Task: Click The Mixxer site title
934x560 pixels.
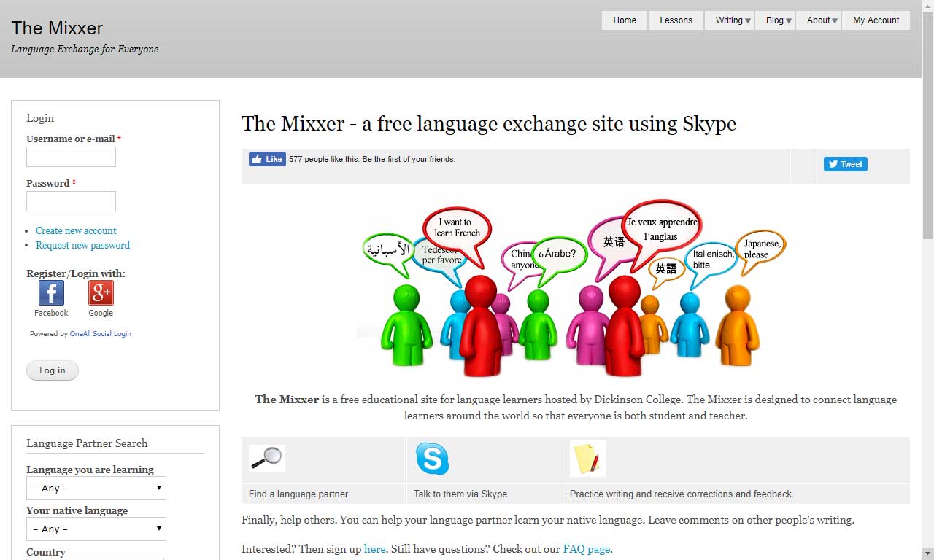Action: tap(57, 28)
